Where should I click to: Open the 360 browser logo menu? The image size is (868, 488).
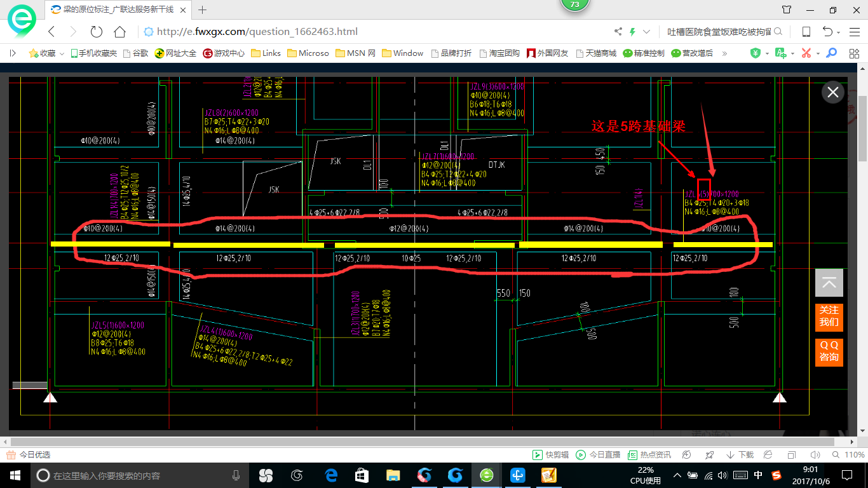pos(22,21)
